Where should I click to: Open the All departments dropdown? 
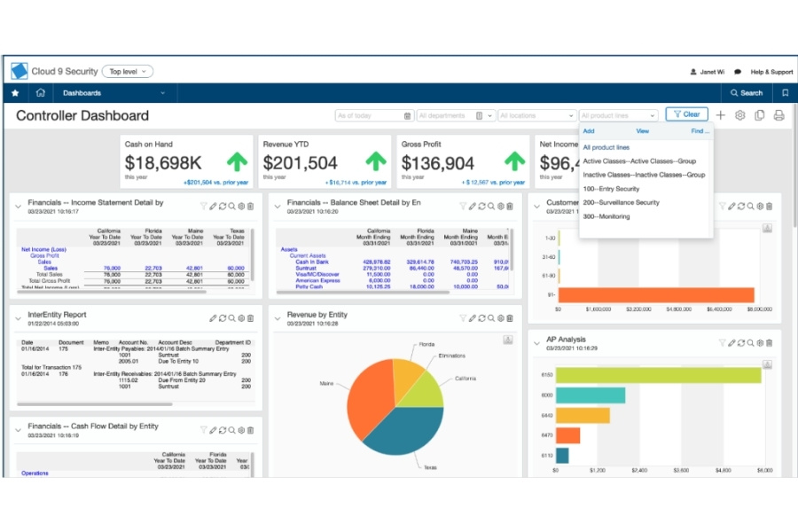click(x=456, y=115)
